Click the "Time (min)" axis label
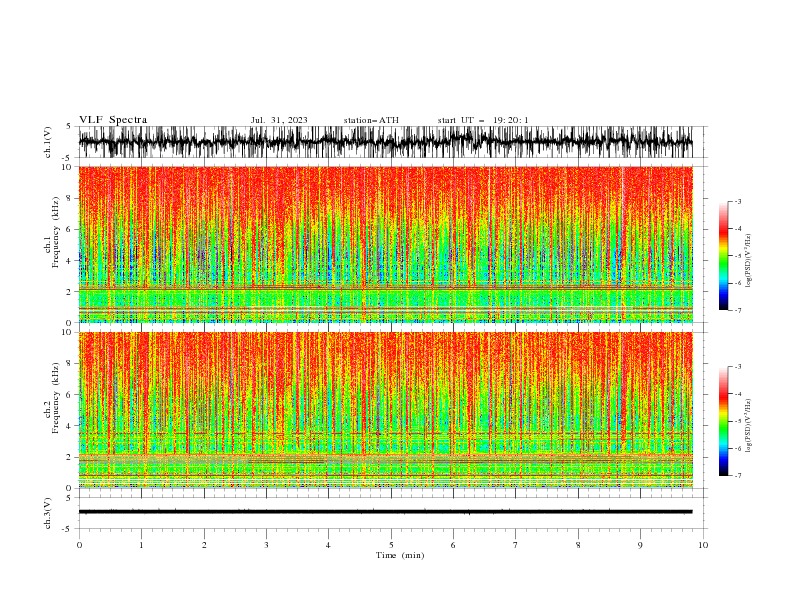This screenshot has height=612, width=792. (400, 555)
